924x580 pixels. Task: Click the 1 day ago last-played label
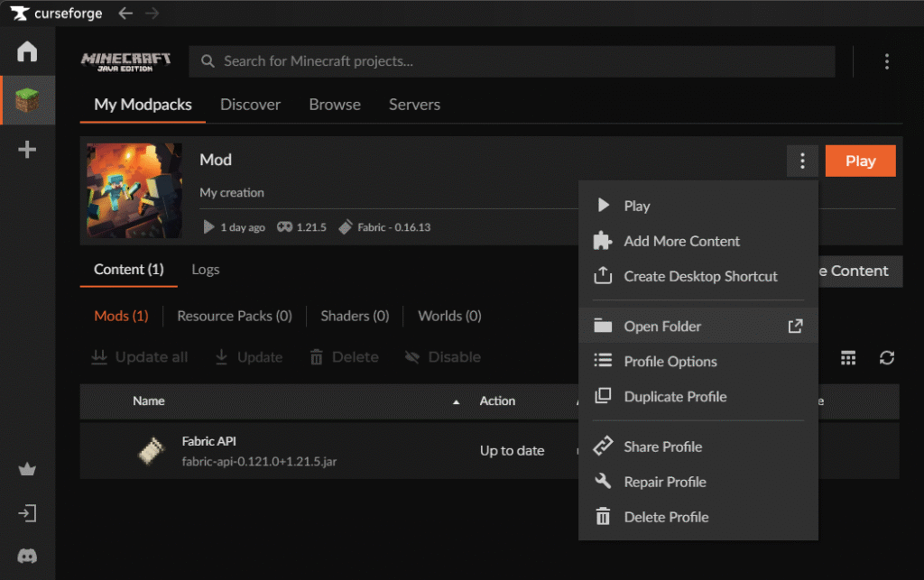(243, 227)
